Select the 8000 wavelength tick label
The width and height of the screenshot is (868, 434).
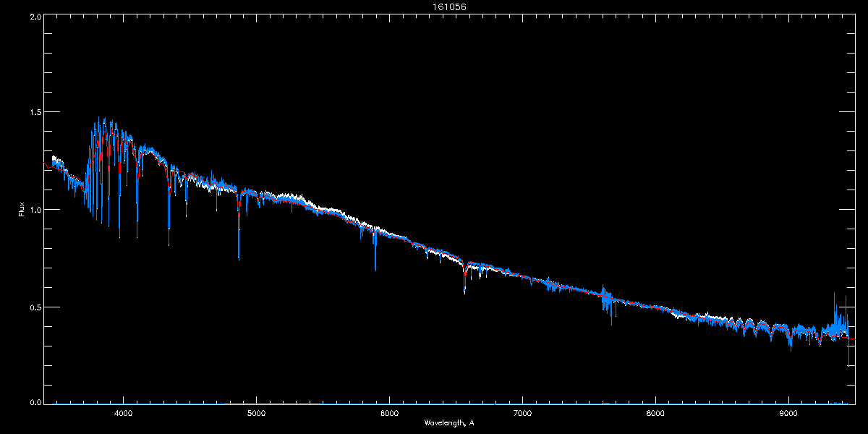(x=655, y=414)
